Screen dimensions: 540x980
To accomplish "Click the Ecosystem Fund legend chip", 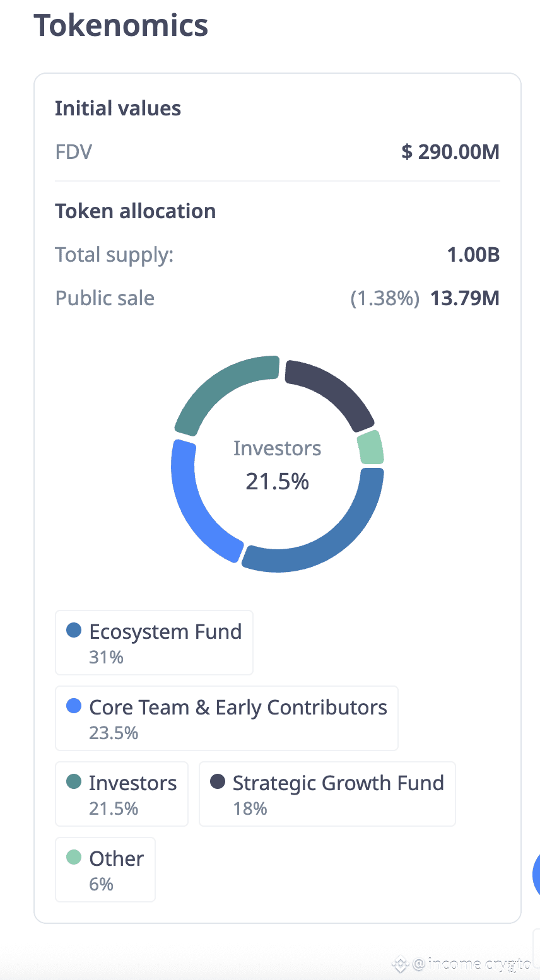I will click(154, 643).
